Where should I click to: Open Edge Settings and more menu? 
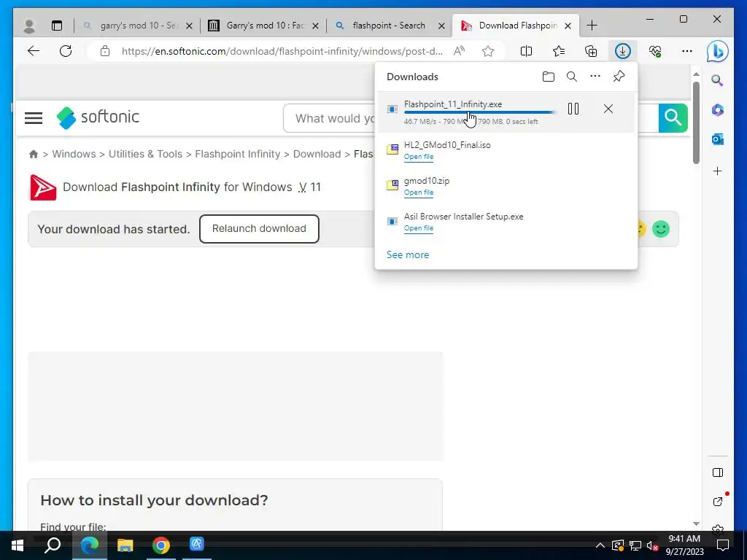[687, 51]
